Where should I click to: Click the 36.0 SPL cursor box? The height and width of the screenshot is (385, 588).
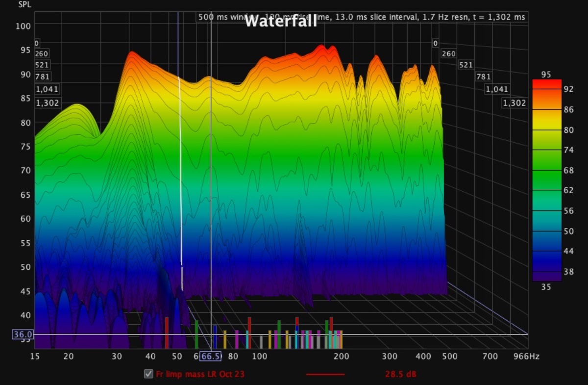coord(22,334)
